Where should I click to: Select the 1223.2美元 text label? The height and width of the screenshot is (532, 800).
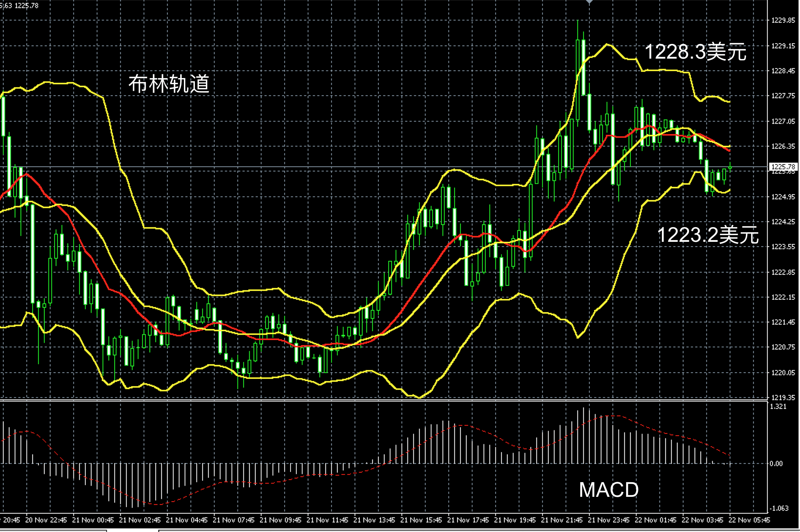click(708, 234)
